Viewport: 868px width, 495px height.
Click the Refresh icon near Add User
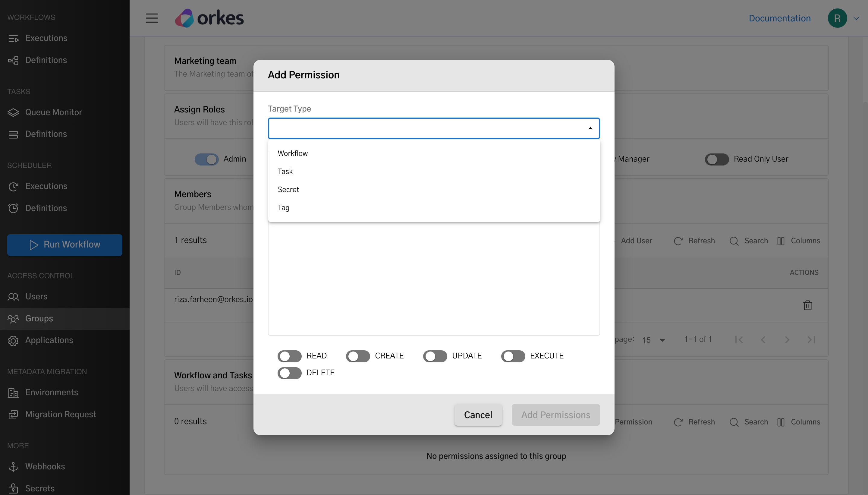(x=678, y=241)
